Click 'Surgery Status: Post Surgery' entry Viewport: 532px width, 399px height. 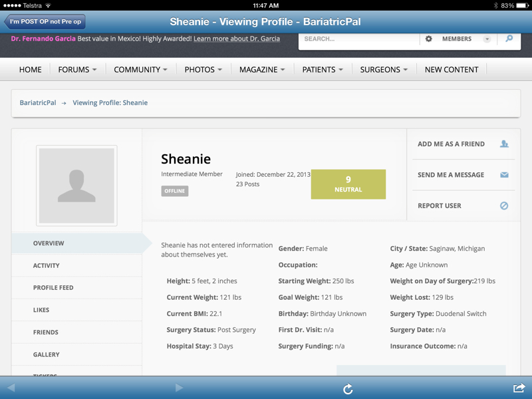[x=211, y=330]
